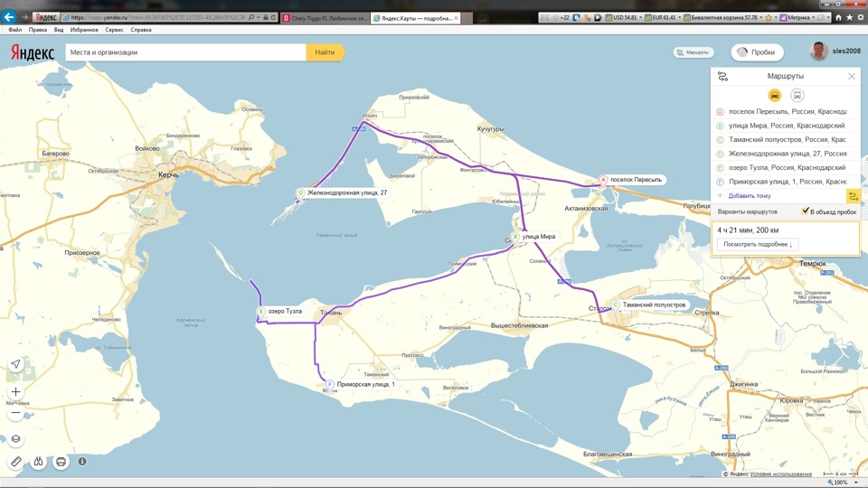Select route point C Таманский полуостров in list
The width and height of the screenshot is (868, 488).
tap(785, 139)
